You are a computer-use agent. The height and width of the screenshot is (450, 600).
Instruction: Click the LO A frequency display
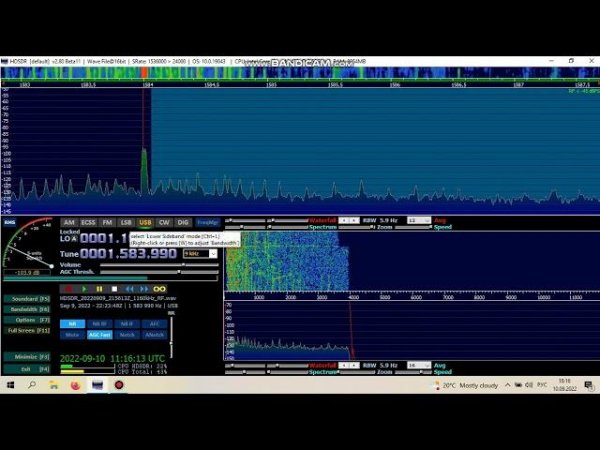(x=103, y=239)
